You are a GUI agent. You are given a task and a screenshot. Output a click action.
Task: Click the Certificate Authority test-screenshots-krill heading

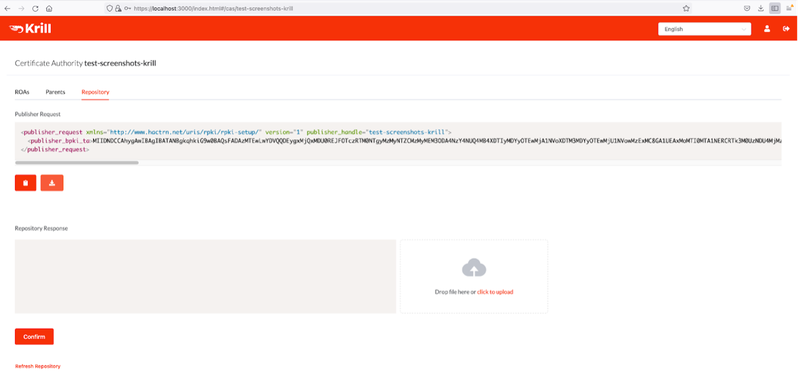click(85, 63)
